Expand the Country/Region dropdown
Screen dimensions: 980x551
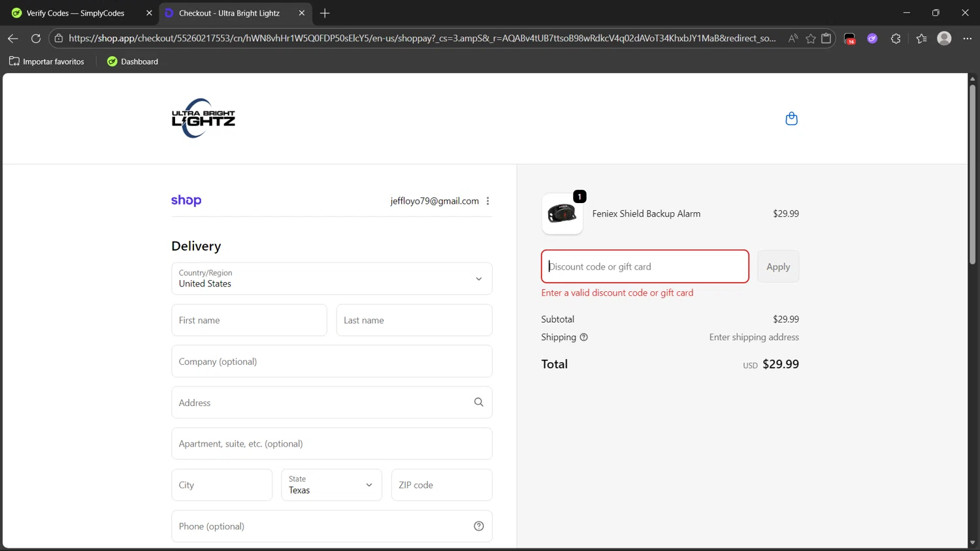coord(332,279)
